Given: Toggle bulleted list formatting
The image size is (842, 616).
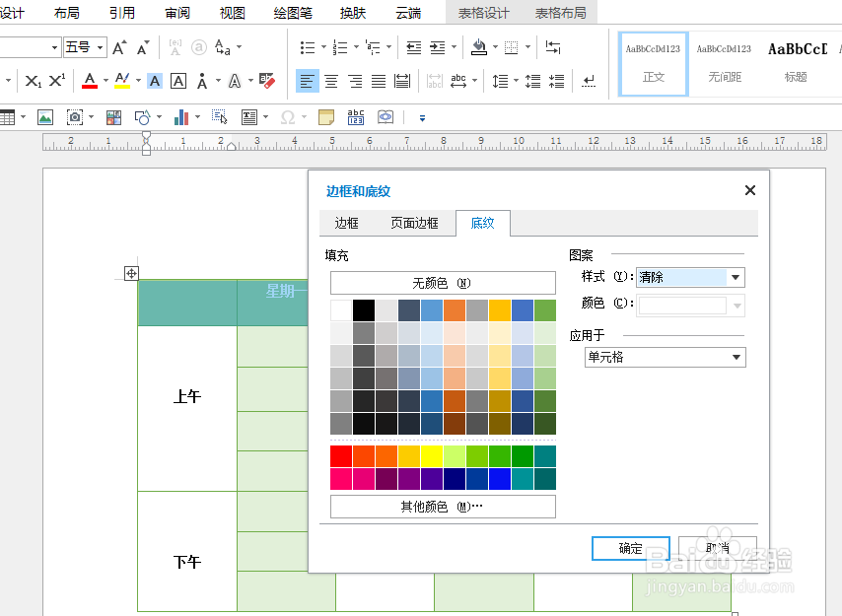Looking at the screenshot, I should coord(306,46).
